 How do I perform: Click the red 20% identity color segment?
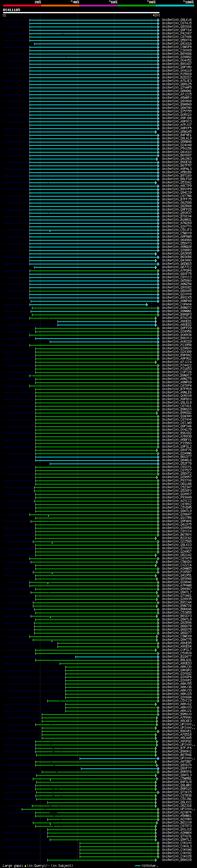point(22,6)
